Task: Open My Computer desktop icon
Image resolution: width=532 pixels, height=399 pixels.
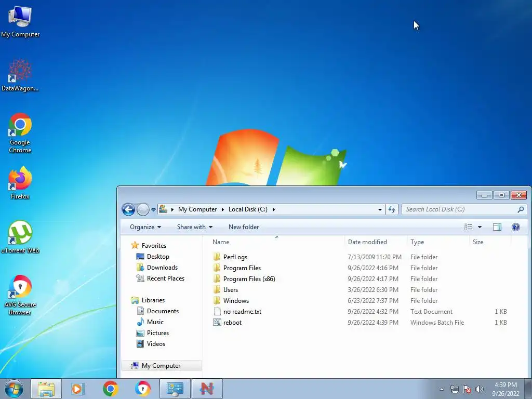Action: pyautogui.click(x=20, y=22)
